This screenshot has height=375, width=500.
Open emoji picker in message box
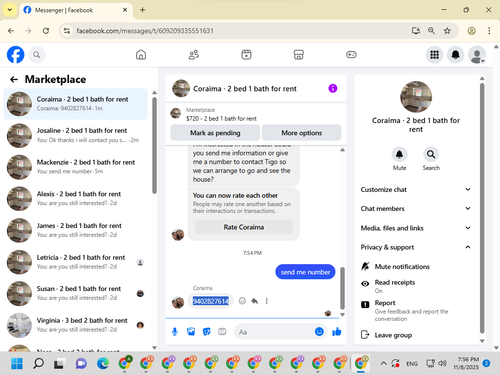click(319, 332)
